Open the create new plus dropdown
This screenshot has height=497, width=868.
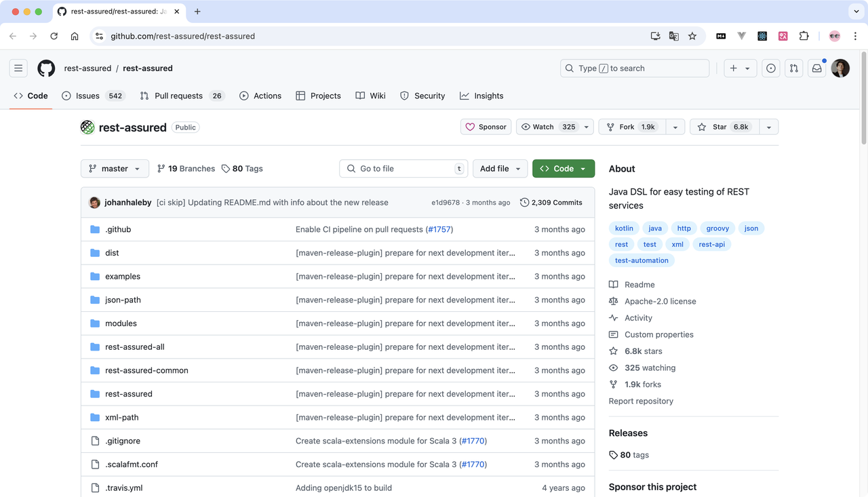[x=740, y=68]
